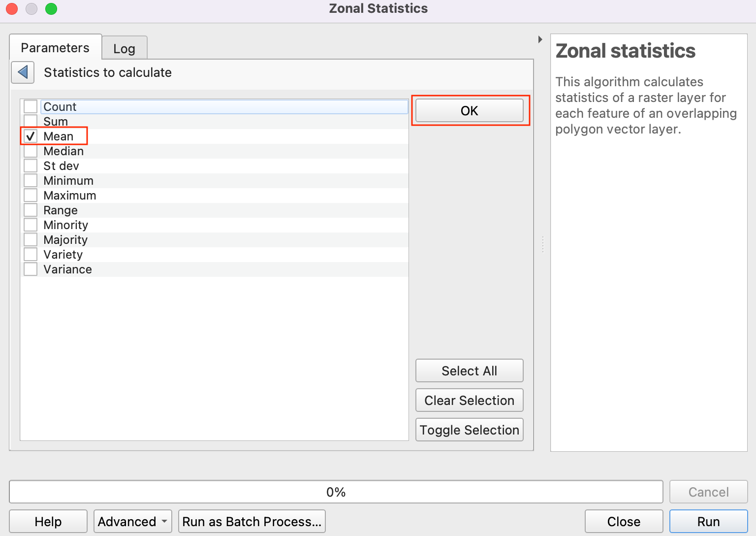Viewport: 756px width, 536px height.
Task: Click Clear Selection button
Action: [x=469, y=400]
